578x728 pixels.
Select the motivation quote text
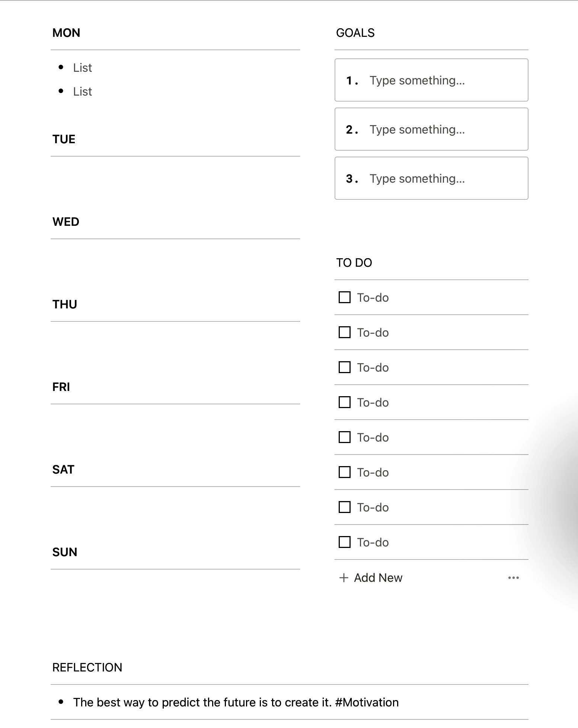pos(236,702)
